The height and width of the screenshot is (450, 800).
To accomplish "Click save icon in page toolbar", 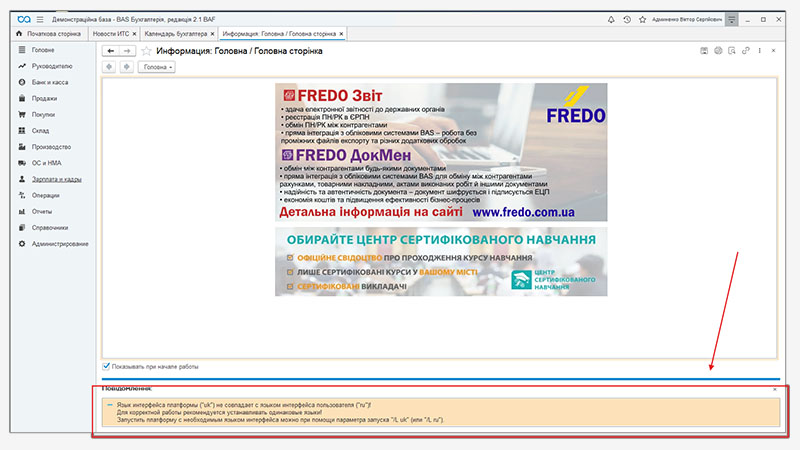I will click(704, 51).
